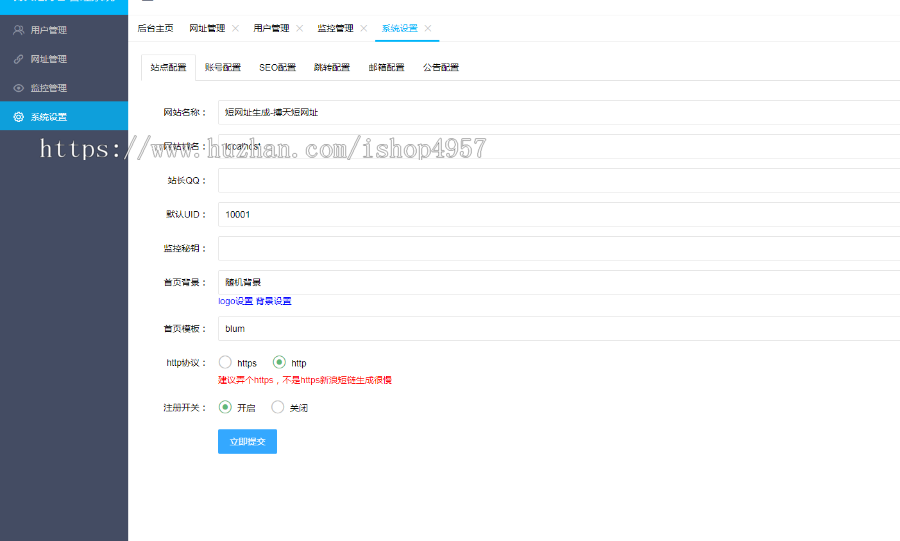The height and width of the screenshot is (541, 900).
Task: Switch to the 后台主页 tab
Action: click(156, 28)
